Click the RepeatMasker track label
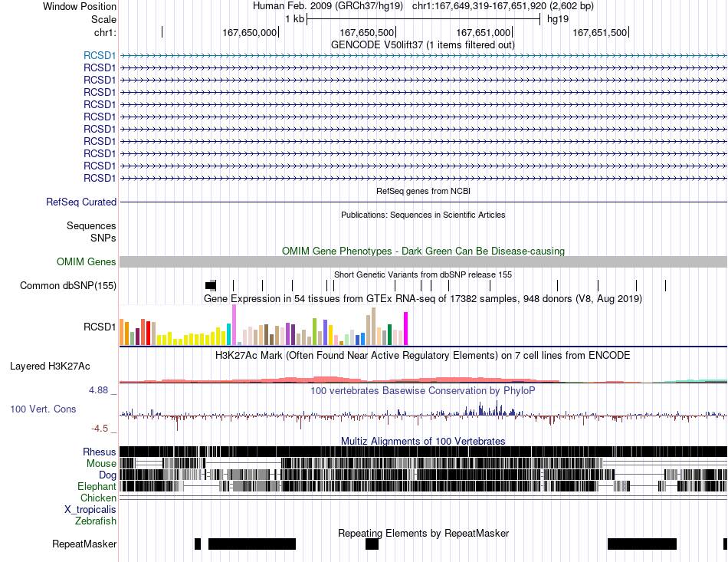The width and height of the screenshot is (728, 562). (84, 544)
